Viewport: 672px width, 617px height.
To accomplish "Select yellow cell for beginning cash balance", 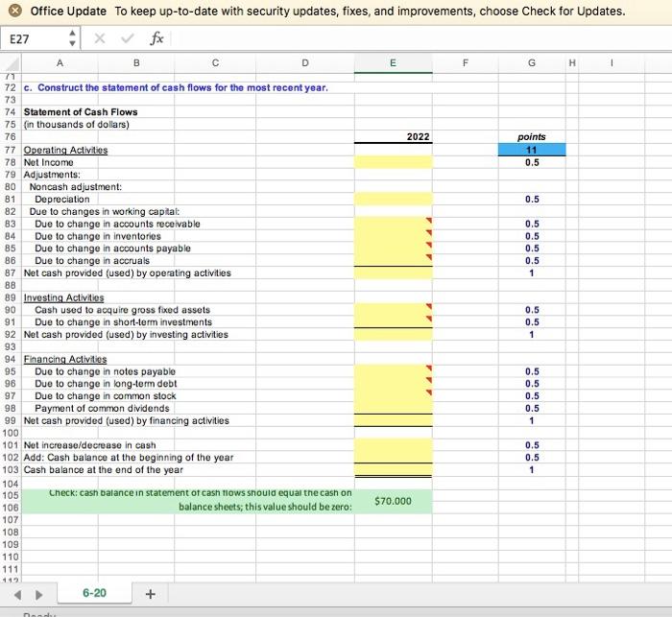I will pos(393,458).
